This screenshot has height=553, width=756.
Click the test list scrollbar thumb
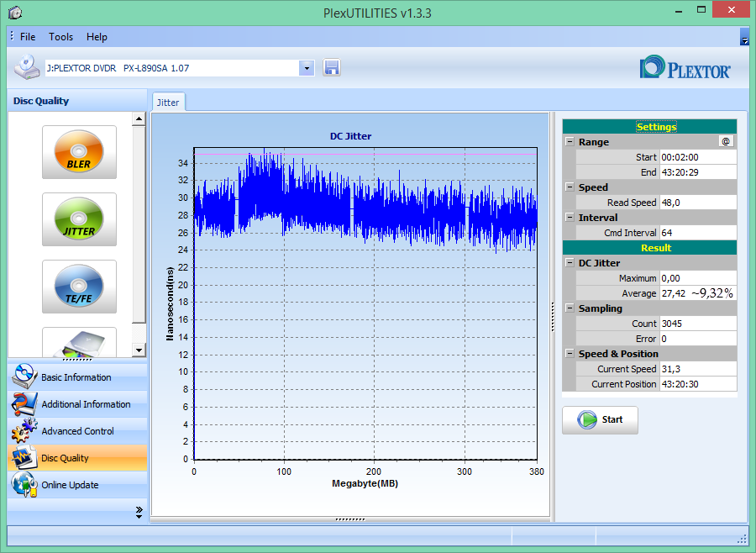point(139,224)
